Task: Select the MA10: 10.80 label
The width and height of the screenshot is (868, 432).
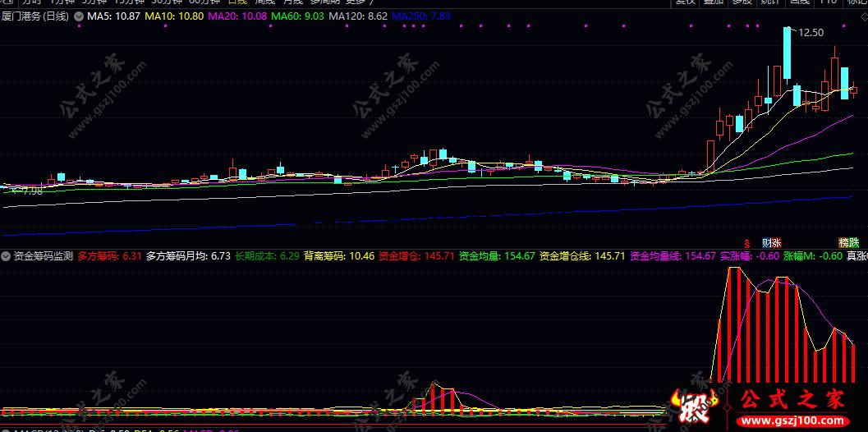Action: (174, 16)
